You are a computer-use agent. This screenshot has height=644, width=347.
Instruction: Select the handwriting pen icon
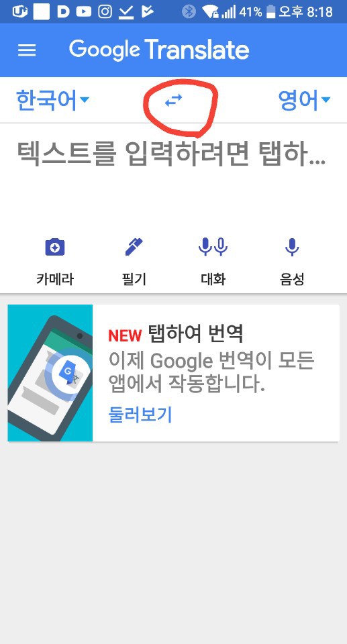coord(134,247)
